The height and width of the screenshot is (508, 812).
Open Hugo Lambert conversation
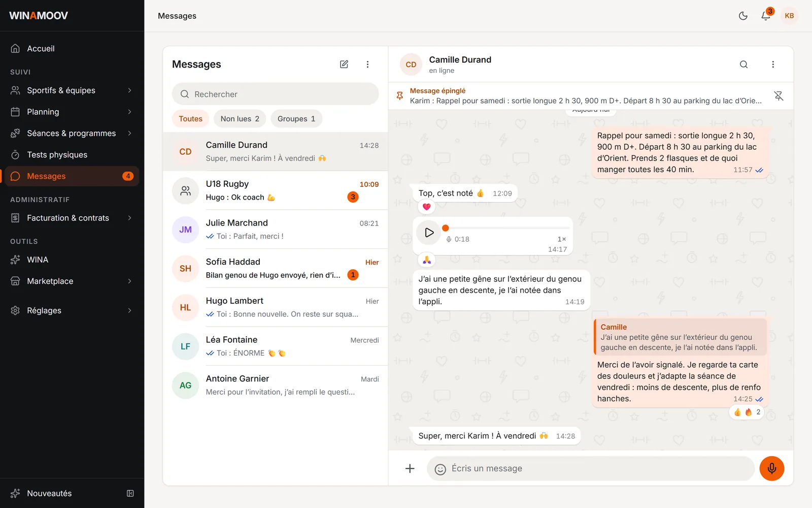(x=276, y=307)
